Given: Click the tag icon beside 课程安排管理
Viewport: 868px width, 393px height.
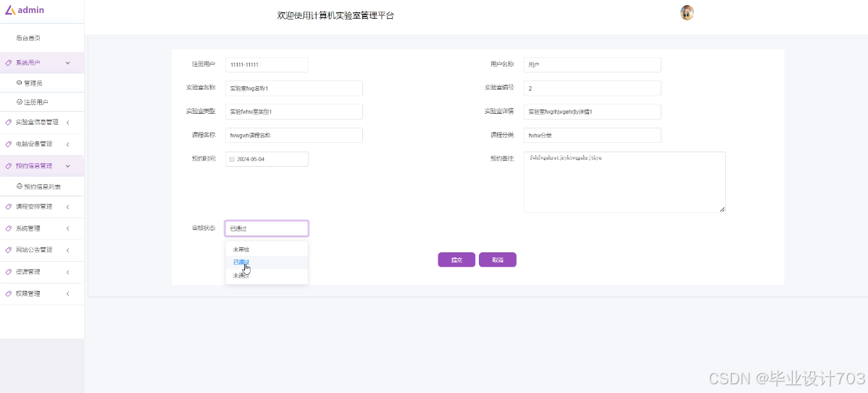Looking at the screenshot, I should tap(8, 207).
